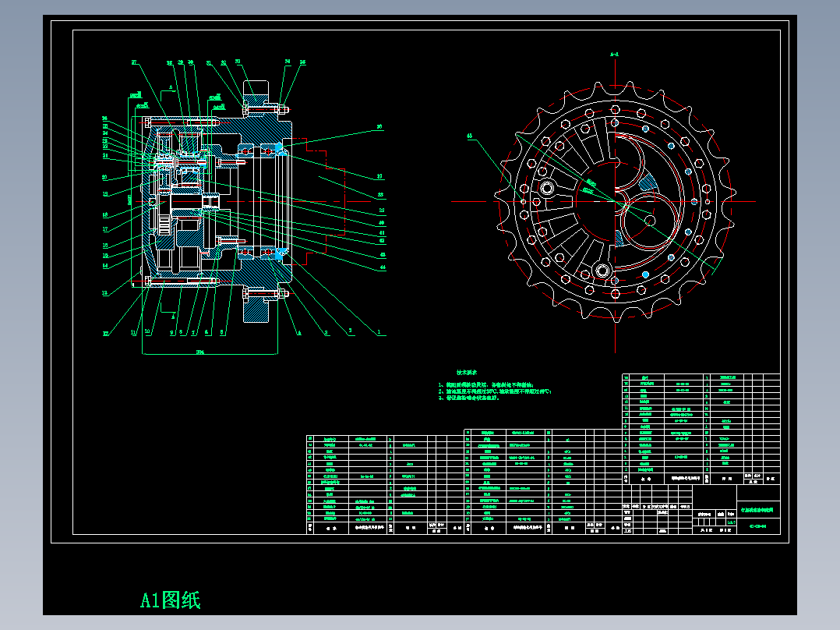Select part callout number '44'
Viewport: 840px width, 630px height.
click(383, 267)
